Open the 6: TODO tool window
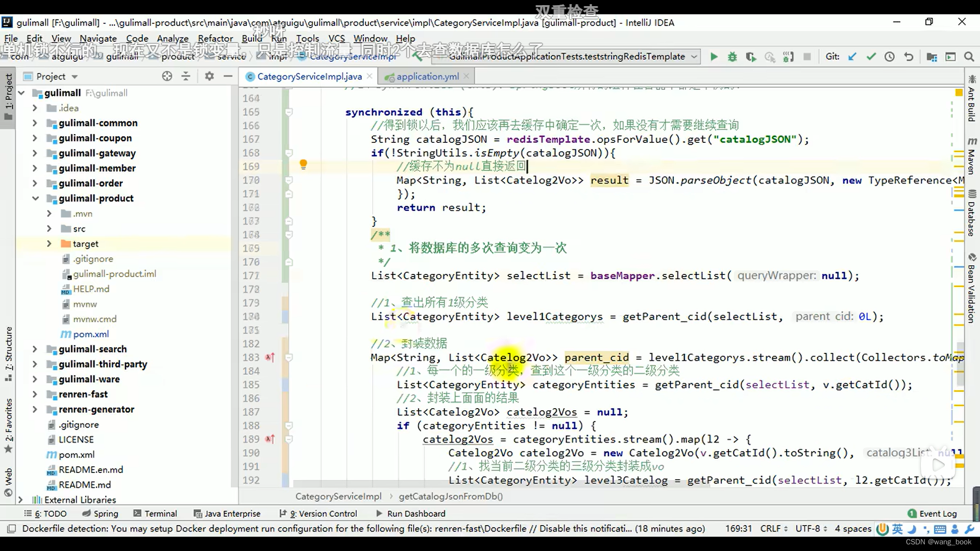The height and width of the screenshot is (551, 980). [x=45, y=514]
